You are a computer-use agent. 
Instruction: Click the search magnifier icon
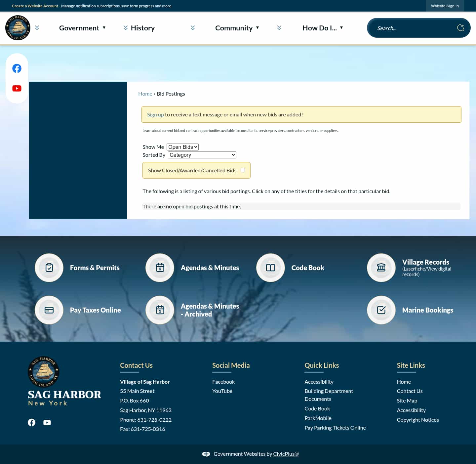point(461,28)
